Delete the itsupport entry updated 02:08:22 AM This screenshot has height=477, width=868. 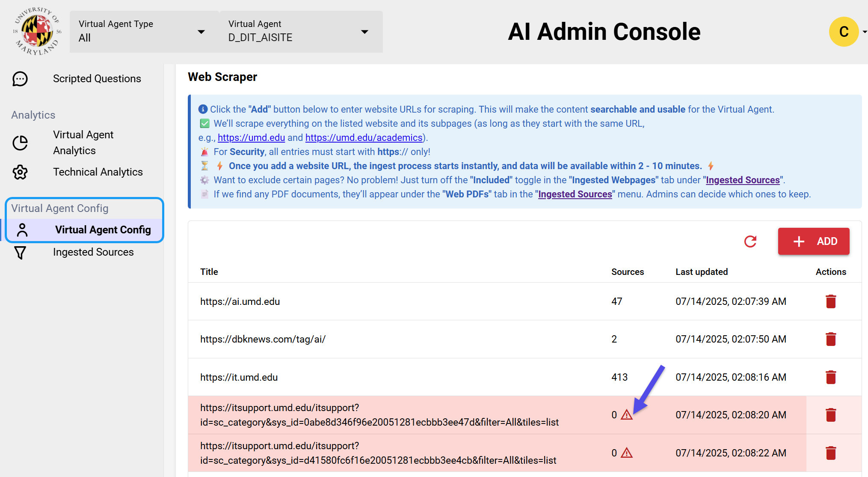pyautogui.click(x=830, y=453)
